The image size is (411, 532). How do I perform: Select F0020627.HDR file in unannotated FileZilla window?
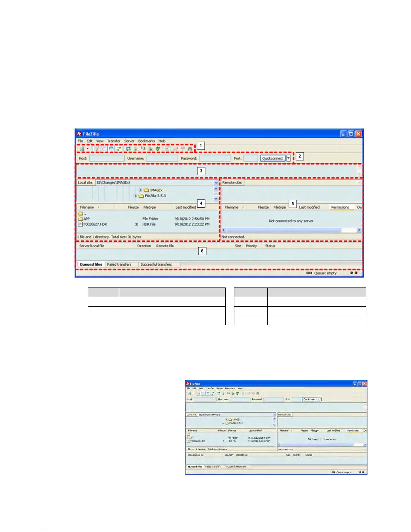point(196,441)
